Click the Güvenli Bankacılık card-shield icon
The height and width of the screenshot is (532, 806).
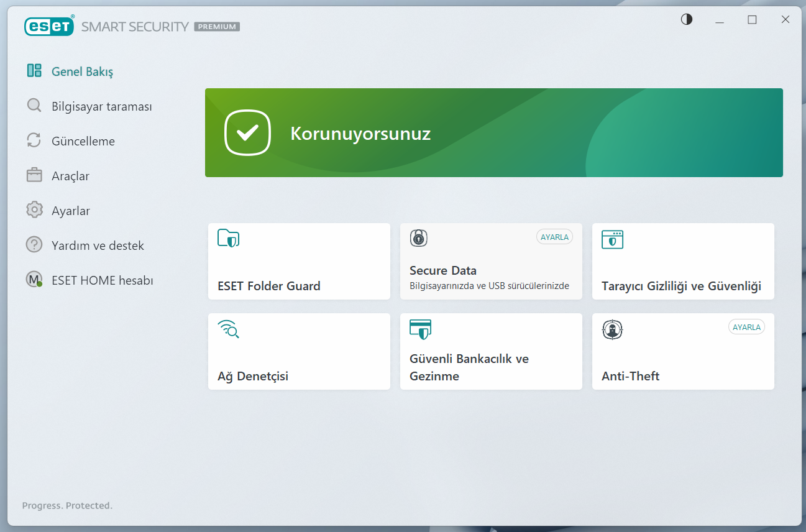[420, 329]
